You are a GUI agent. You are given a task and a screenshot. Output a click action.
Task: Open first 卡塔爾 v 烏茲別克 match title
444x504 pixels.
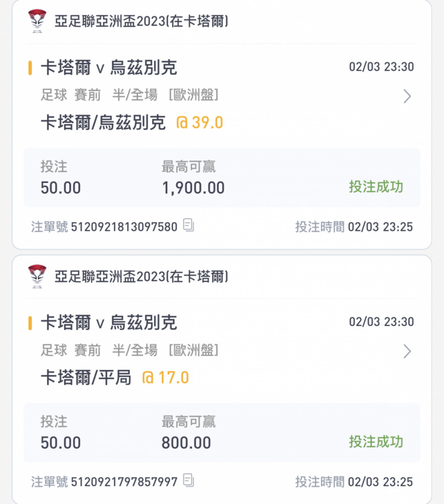coord(109,68)
